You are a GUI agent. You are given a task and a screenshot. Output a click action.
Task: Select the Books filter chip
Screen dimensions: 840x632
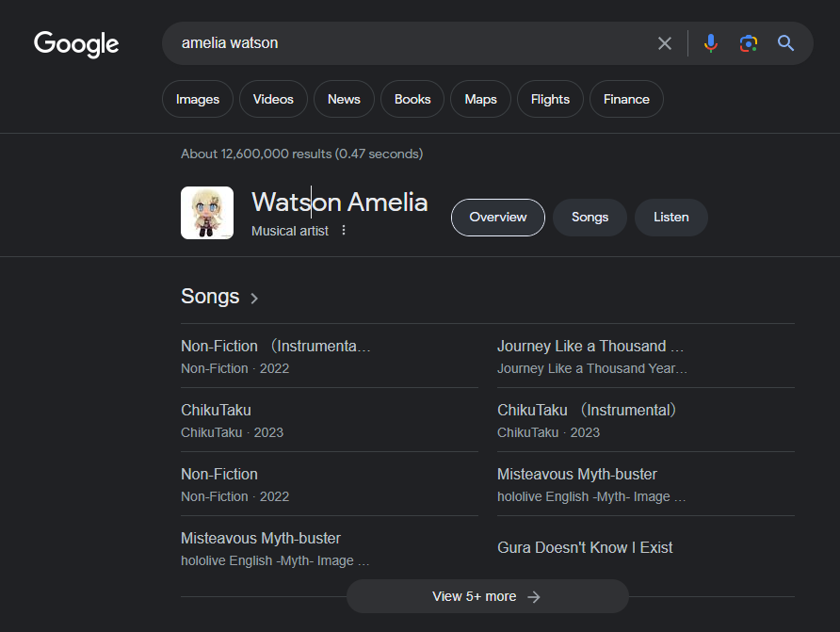pyautogui.click(x=412, y=99)
